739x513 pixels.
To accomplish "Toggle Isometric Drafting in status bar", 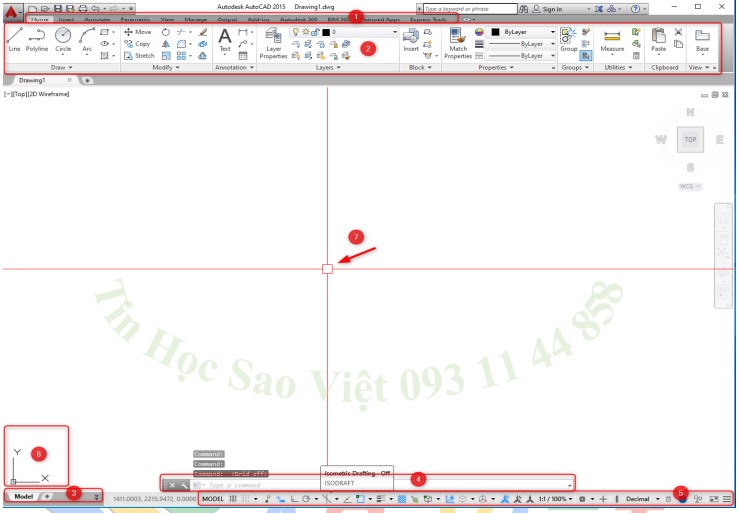I will (x=327, y=498).
